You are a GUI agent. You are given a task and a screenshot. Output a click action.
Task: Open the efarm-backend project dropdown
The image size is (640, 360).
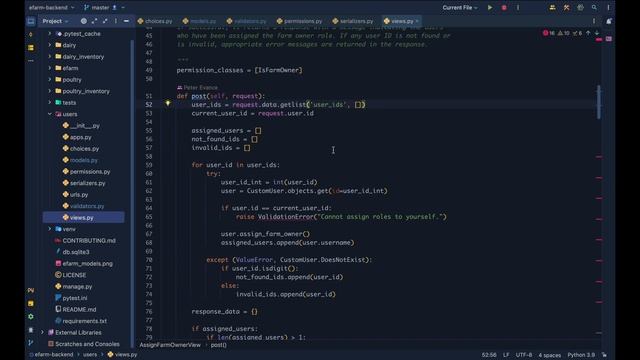[x=51, y=8]
